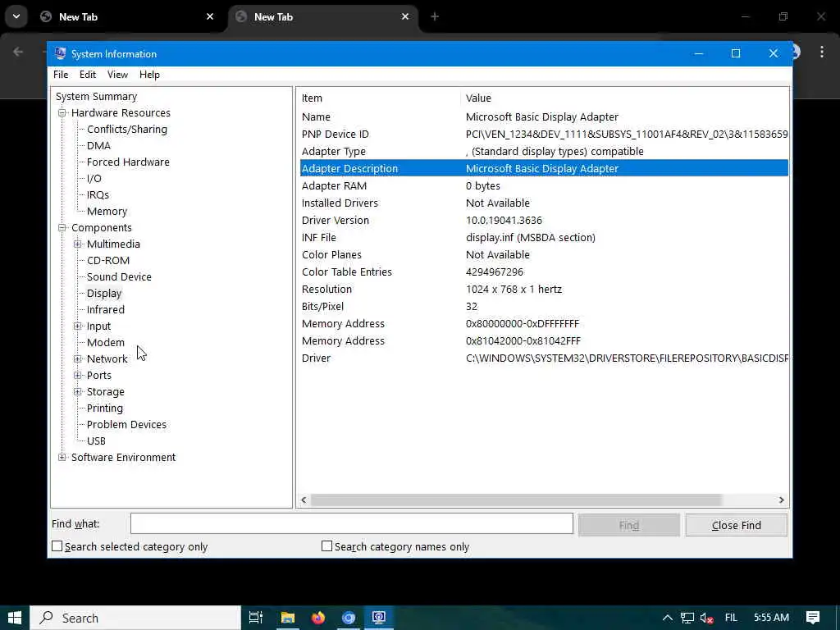
Task: Click the horizontal scrollbar thumb
Action: (516, 500)
